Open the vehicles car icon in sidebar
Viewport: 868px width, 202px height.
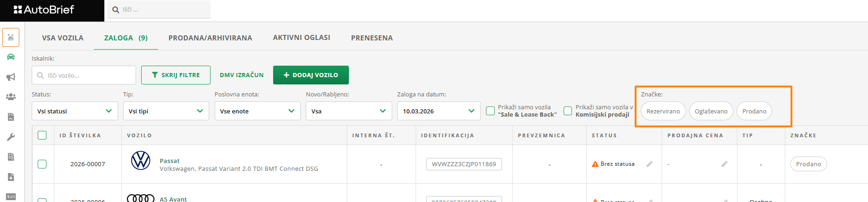pyautogui.click(x=11, y=57)
